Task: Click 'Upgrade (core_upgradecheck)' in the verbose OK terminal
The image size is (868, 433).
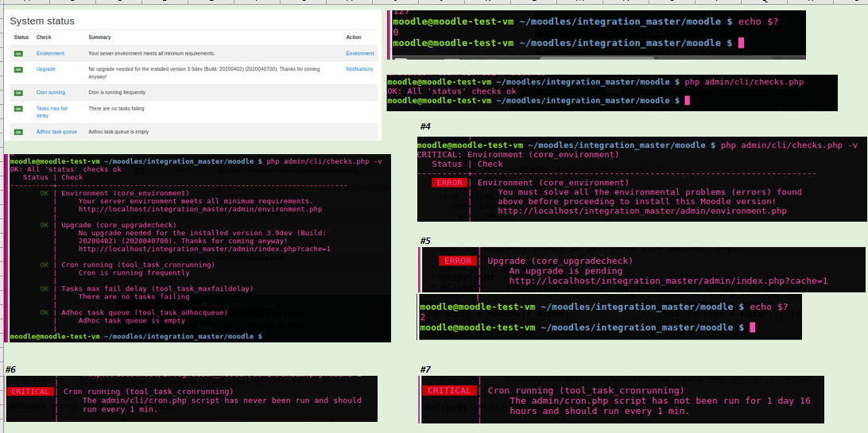Action: (119, 225)
